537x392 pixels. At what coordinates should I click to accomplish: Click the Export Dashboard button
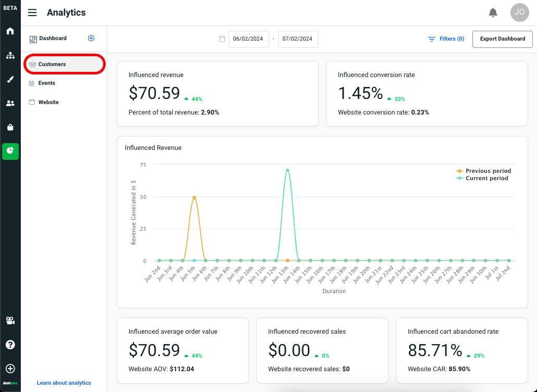502,39
